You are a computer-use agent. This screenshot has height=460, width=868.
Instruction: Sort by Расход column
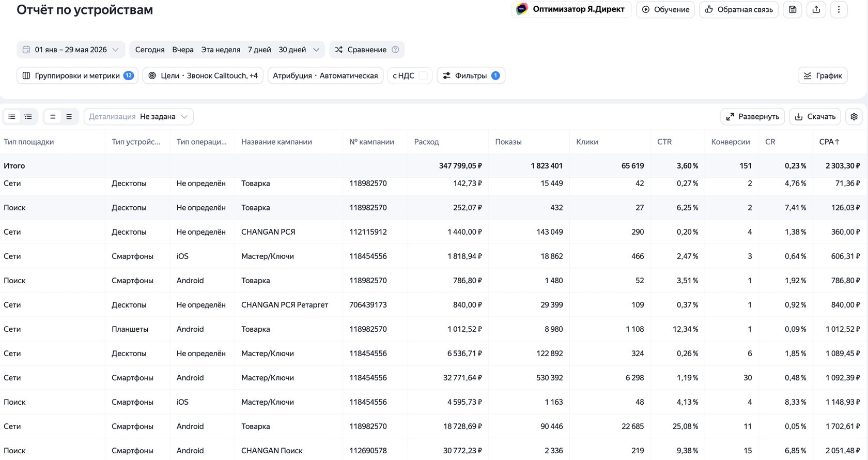point(426,142)
